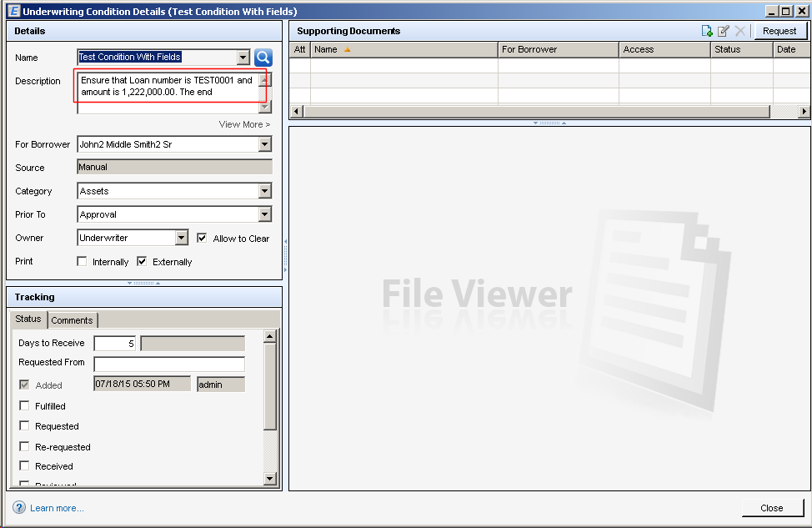812x528 pixels.
Task: Click the add supporting document icon
Action: pos(707,31)
